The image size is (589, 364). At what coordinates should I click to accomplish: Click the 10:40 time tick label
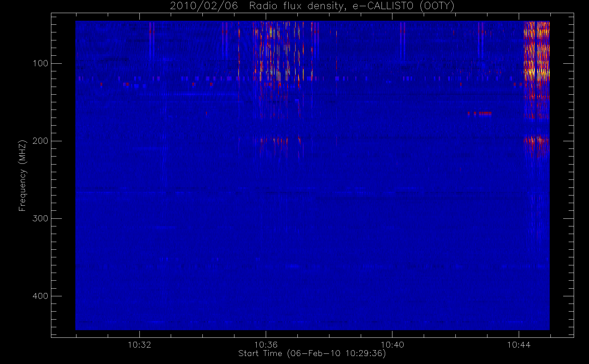[392, 345]
